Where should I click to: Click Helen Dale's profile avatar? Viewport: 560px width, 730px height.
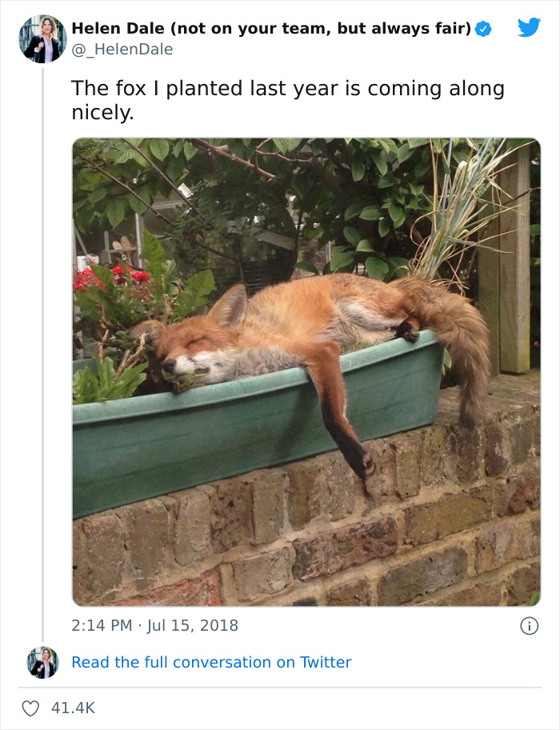(x=42, y=38)
